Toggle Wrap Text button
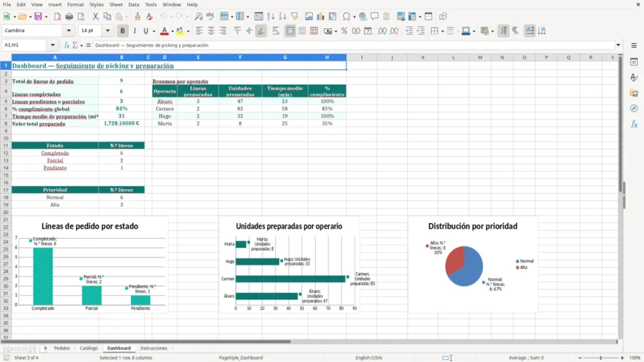 click(275, 31)
